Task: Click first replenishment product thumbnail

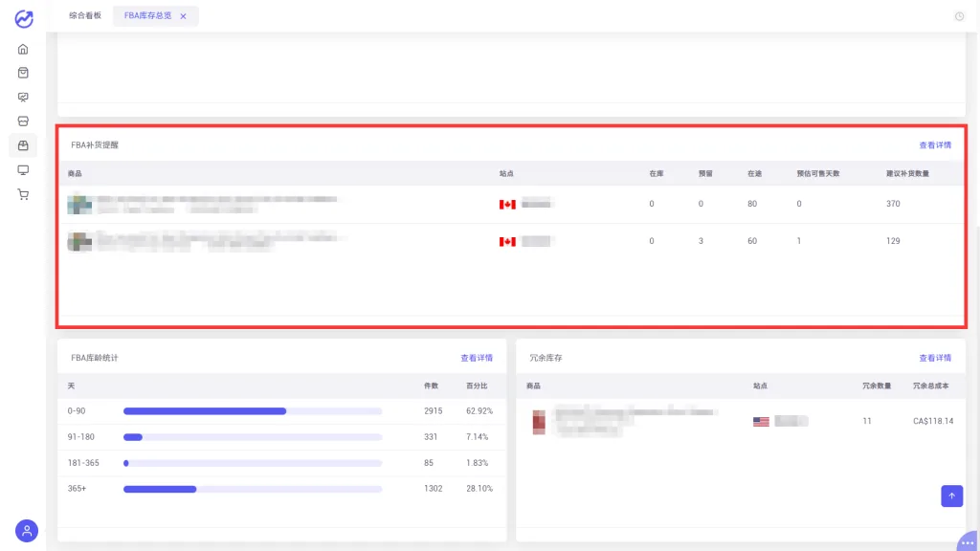Action: tap(79, 204)
